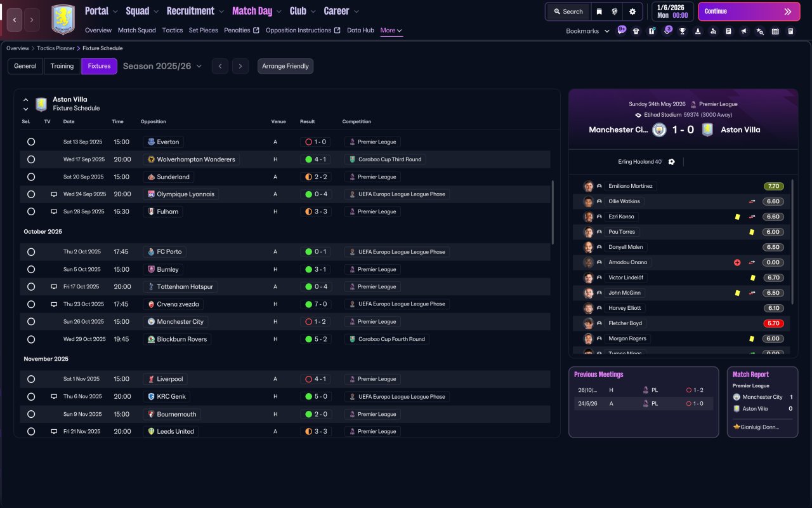The width and height of the screenshot is (812, 508).
Task: Collapse Aston Villa fixture list using up chevron
Action: click(x=26, y=100)
